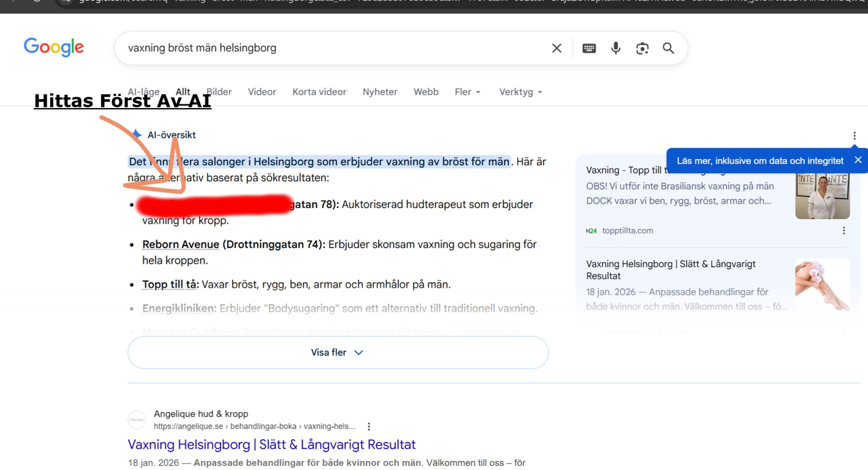Open the AI-översikt three-dot options menu
This screenshot has width=868, height=470.
click(854, 136)
